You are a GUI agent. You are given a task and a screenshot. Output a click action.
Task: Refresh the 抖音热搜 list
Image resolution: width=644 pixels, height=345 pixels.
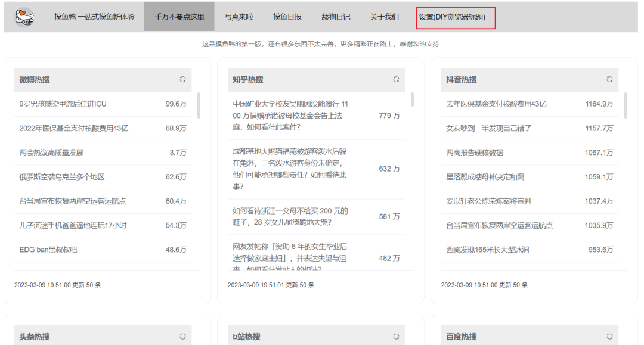click(x=609, y=80)
